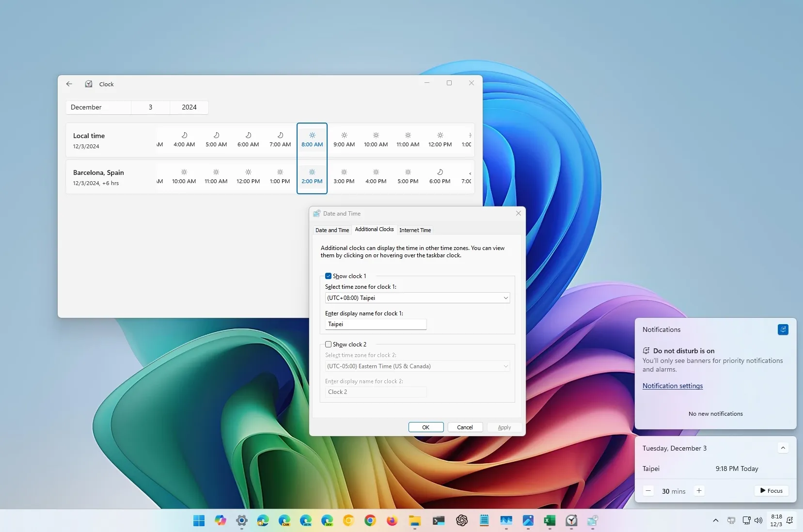
Task: Pop out the Notifications panel via its header icon
Action: 783,329
